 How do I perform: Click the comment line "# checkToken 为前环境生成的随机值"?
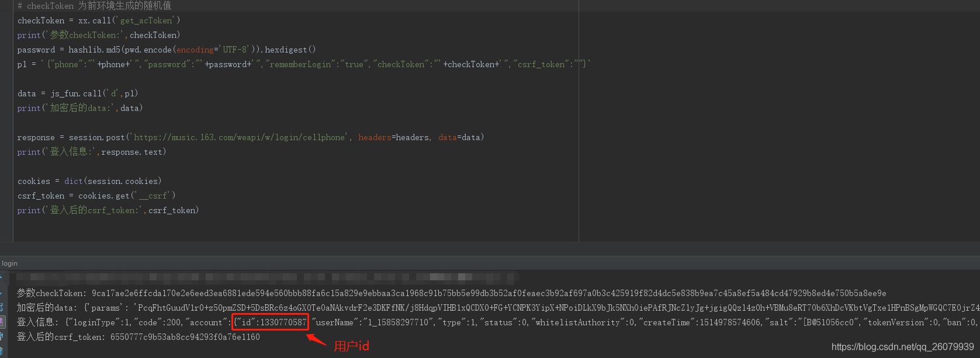94,6
